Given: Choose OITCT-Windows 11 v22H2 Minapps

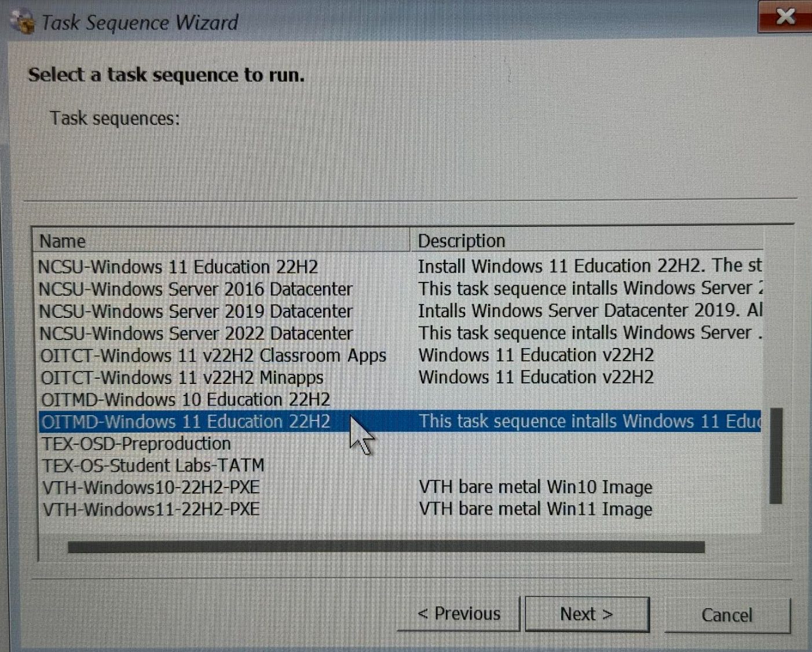Looking at the screenshot, I should 182,378.
